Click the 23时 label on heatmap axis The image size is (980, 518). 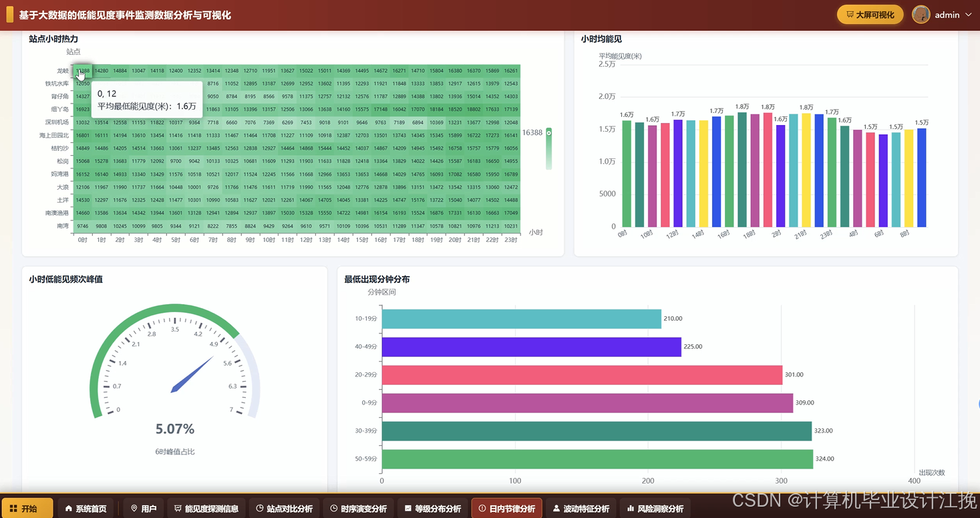coord(511,240)
